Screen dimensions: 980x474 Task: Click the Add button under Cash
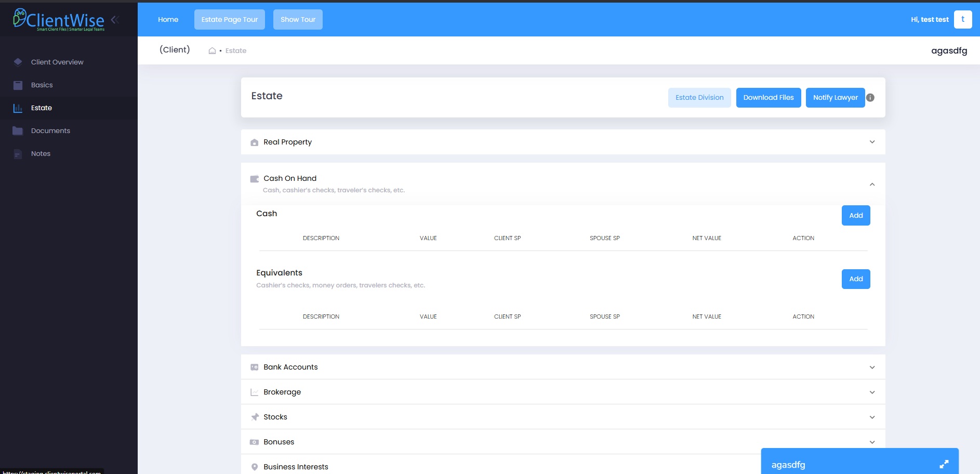[855, 215]
